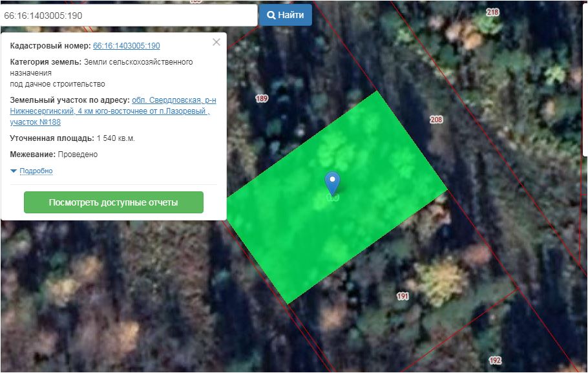Click the Найти search button

coord(285,15)
